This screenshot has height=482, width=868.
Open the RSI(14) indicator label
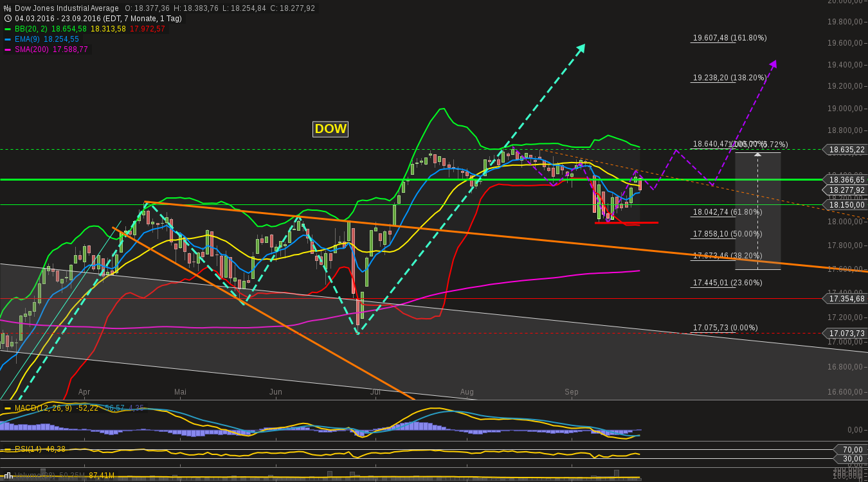point(27,449)
